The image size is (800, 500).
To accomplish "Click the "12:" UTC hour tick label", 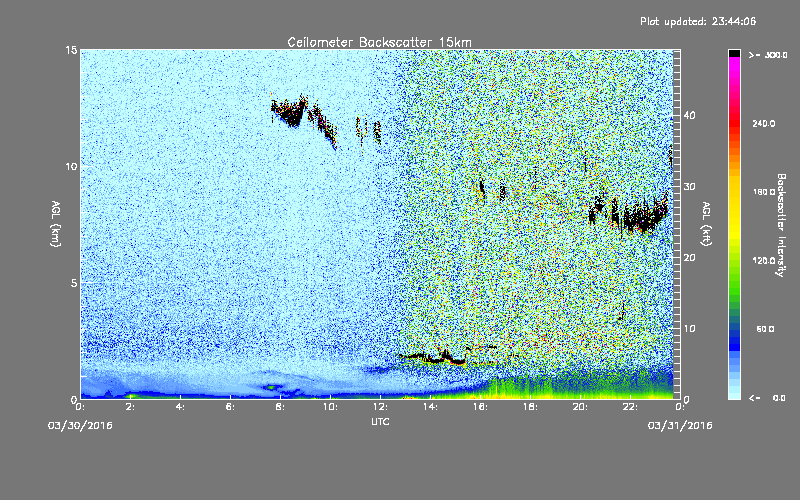I will tap(380, 407).
